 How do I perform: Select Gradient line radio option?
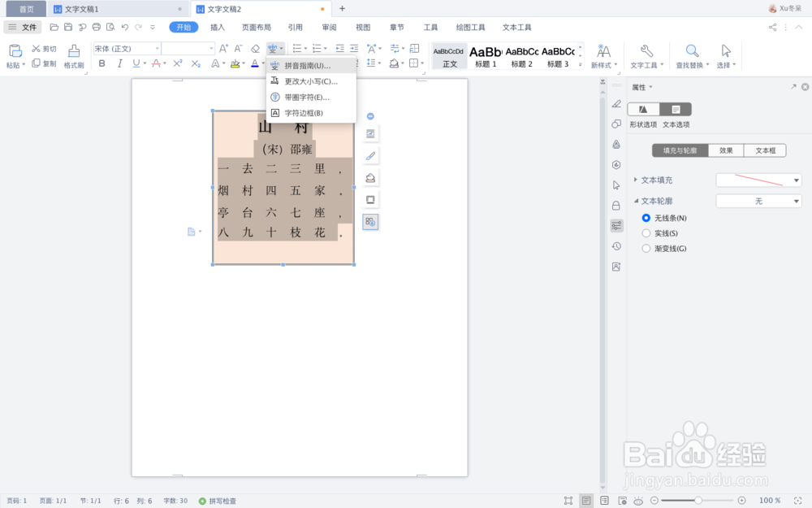pos(646,248)
